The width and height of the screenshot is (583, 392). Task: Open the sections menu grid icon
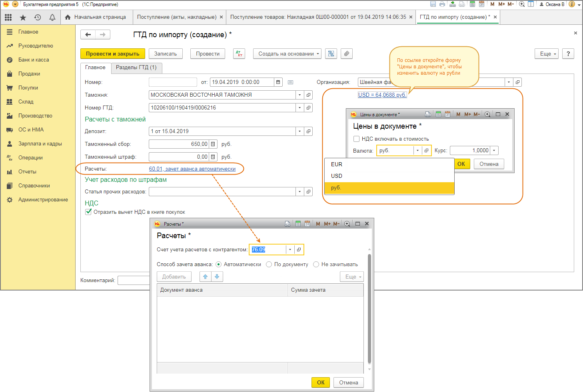pyautogui.click(x=8, y=17)
